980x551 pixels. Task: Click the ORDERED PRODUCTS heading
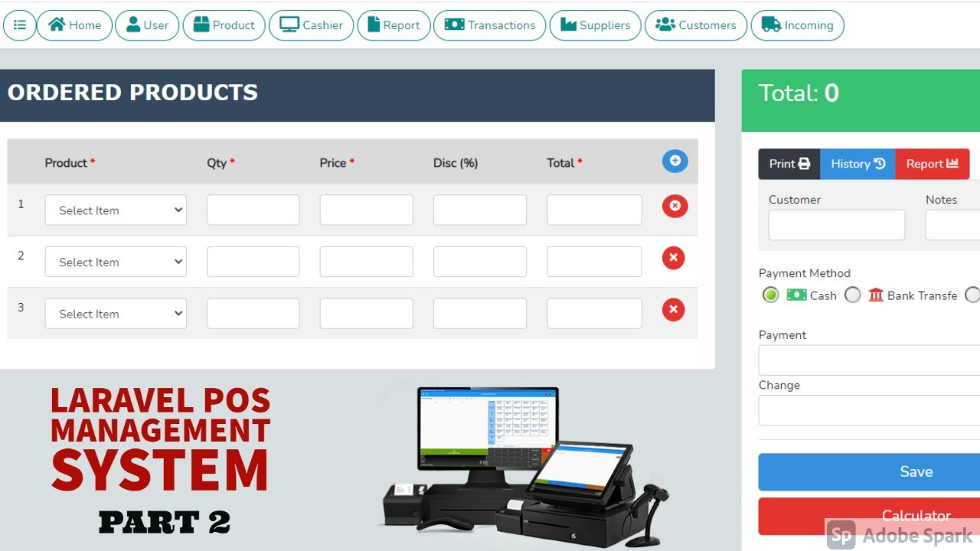point(132,93)
